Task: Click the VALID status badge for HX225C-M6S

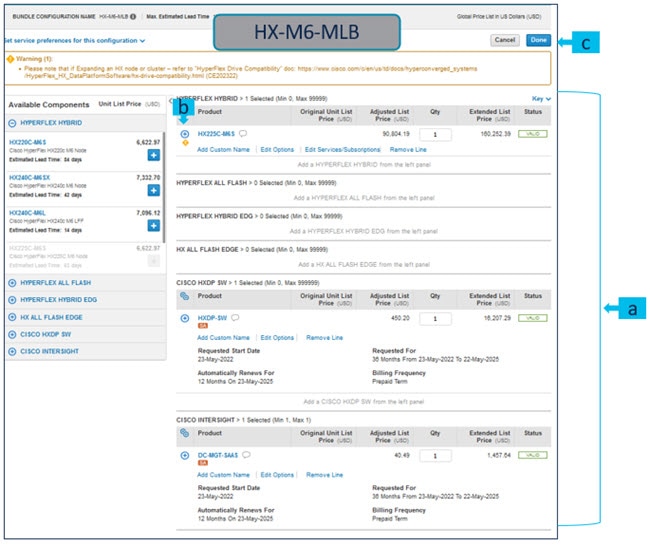Action: coord(533,134)
